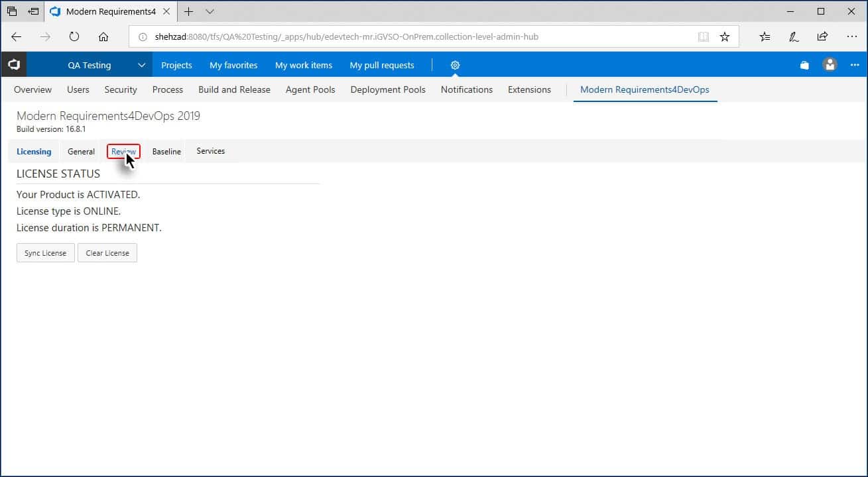868x477 pixels.
Task: Click the 'Modern Requirements4DevOps 2019' heading
Action: (x=108, y=116)
